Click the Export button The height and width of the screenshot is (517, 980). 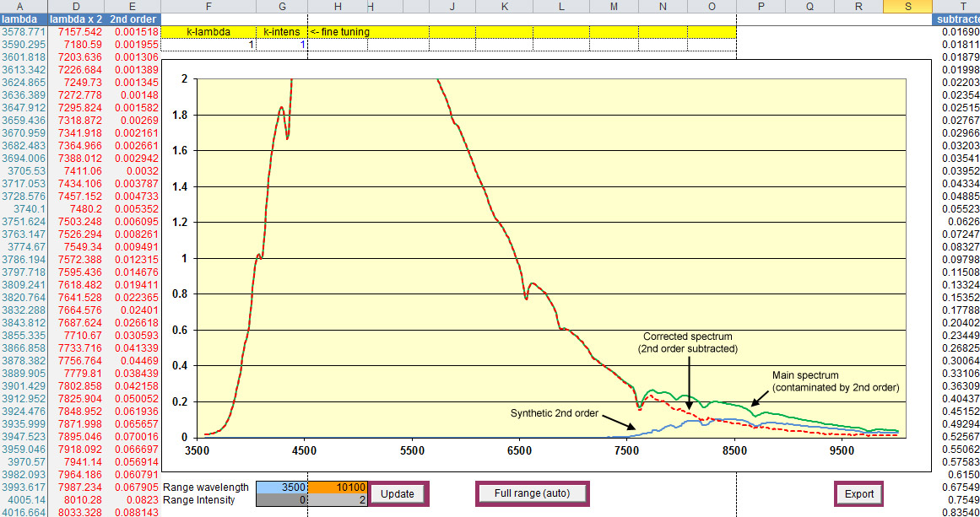pyautogui.click(x=858, y=494)
